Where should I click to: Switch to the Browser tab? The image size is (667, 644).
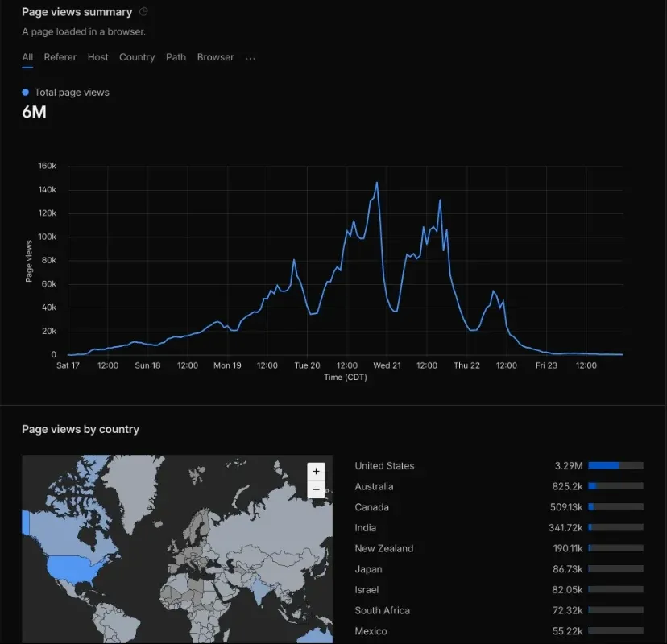[215, 57]
